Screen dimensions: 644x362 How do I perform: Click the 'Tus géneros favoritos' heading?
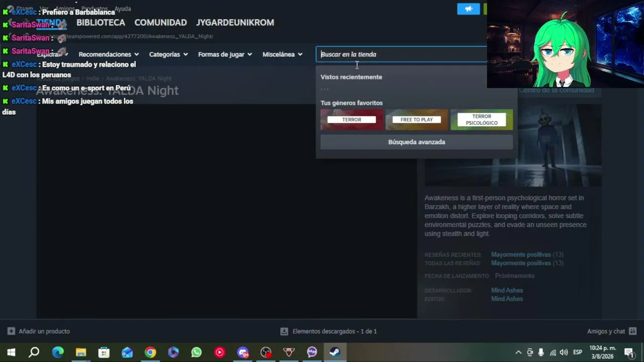click(x=352, y=103)
